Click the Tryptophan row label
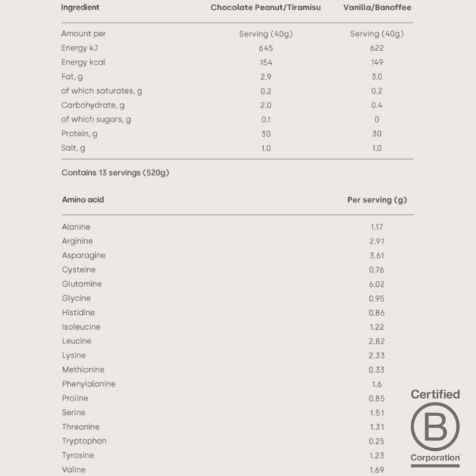Screen dimensions: 476x476 click(x=84, y=441)
